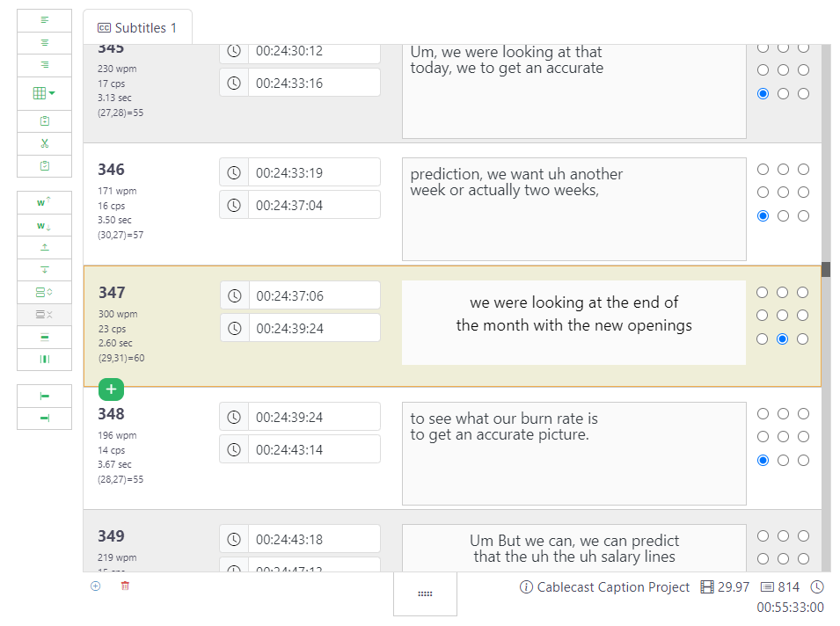Click the vertical scrollbar thumb
The width and height of the screenshot is (840, 626).
pyautogui.click(x=826, y=269)
